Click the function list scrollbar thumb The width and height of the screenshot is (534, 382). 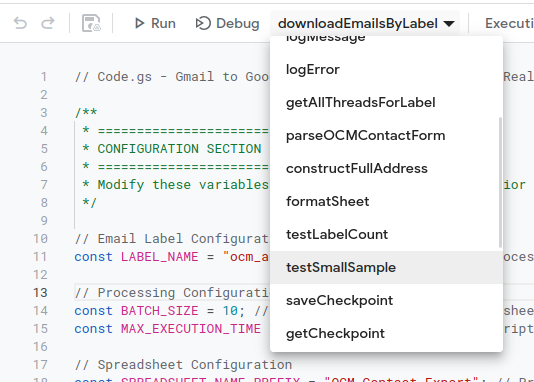point(500,182)
